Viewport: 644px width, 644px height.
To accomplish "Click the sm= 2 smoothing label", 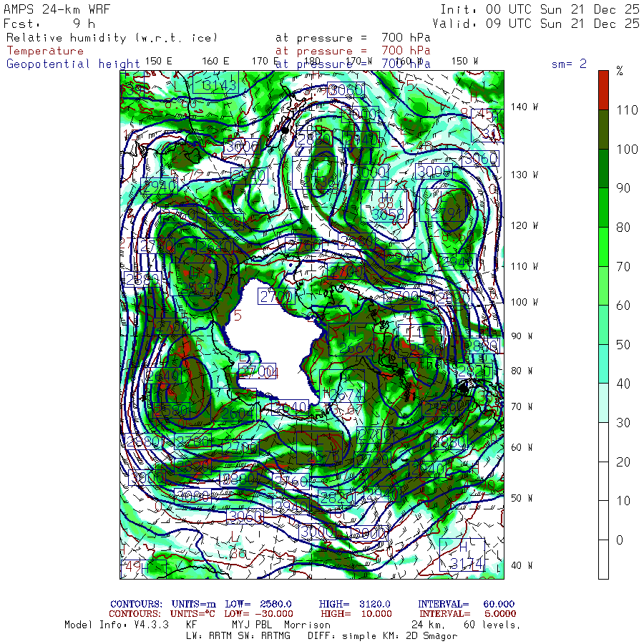I will pos(569,64).
